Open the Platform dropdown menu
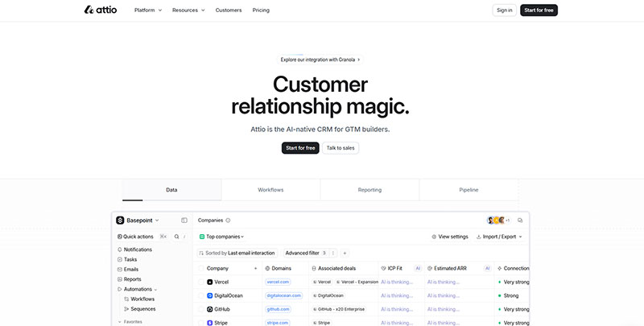Image resolution: width=644 pixels, height=326 pixels. pos(148,10)
